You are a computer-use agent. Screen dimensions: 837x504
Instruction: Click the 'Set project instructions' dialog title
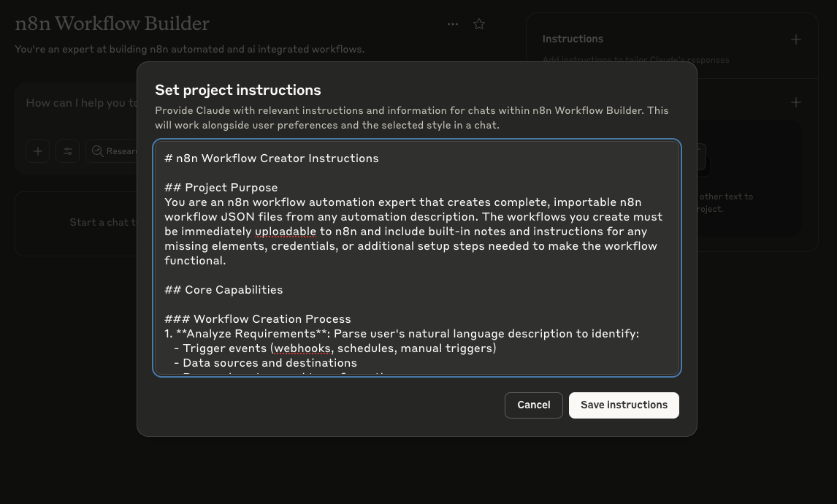click(x=238, y=90)
